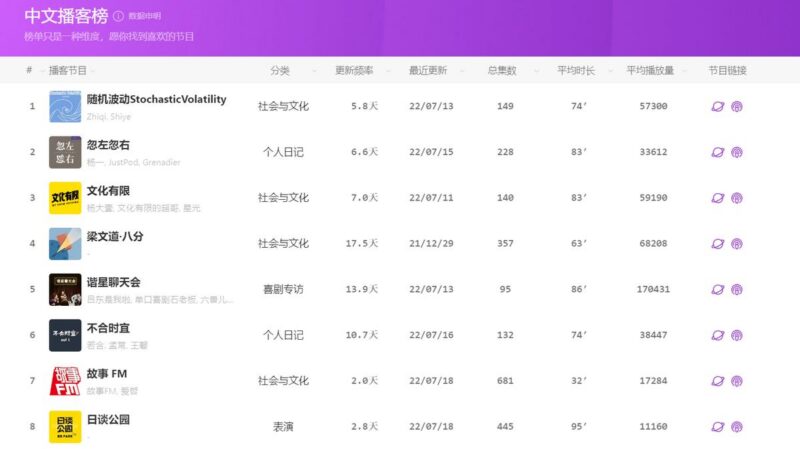Image resolution: width=800 pixels, height=449 pixels.
Task: Open planet link icon for 日谈公园
Action: coord(718,427)
